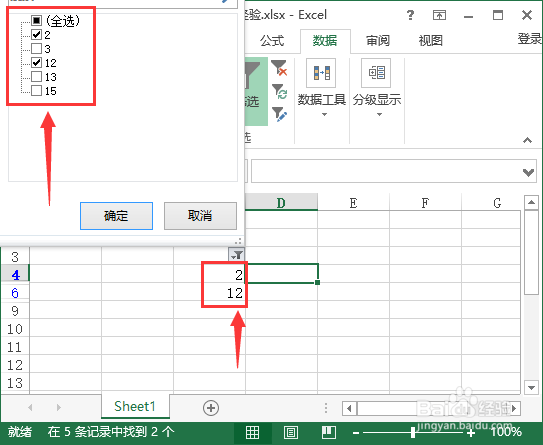Viewport: 543px width, 445px height.
Task: Open the 视图 ribbon tab
Action: click(x=431, y=41)
